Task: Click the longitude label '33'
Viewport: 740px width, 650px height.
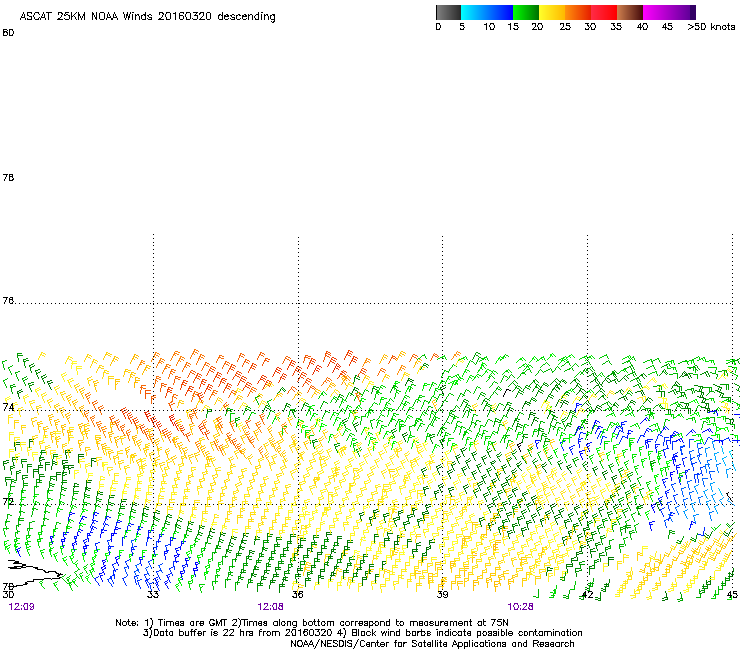Action: click(153, 594)
